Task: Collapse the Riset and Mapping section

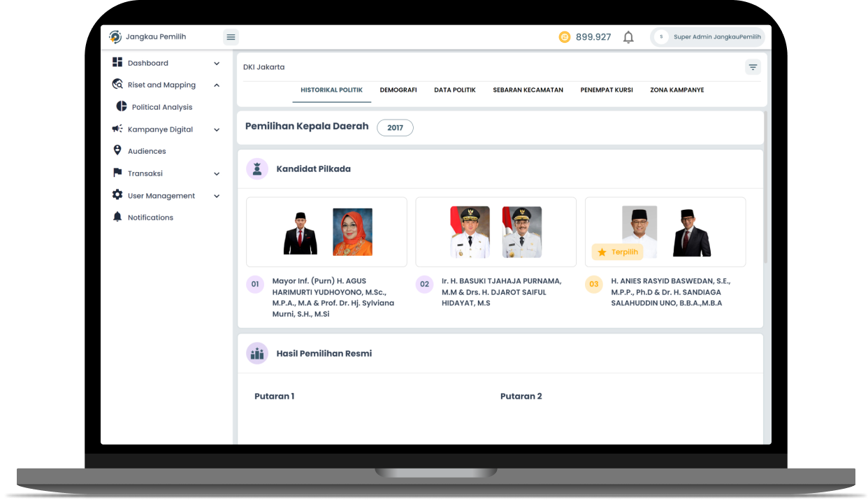Action: coord(217,85)
